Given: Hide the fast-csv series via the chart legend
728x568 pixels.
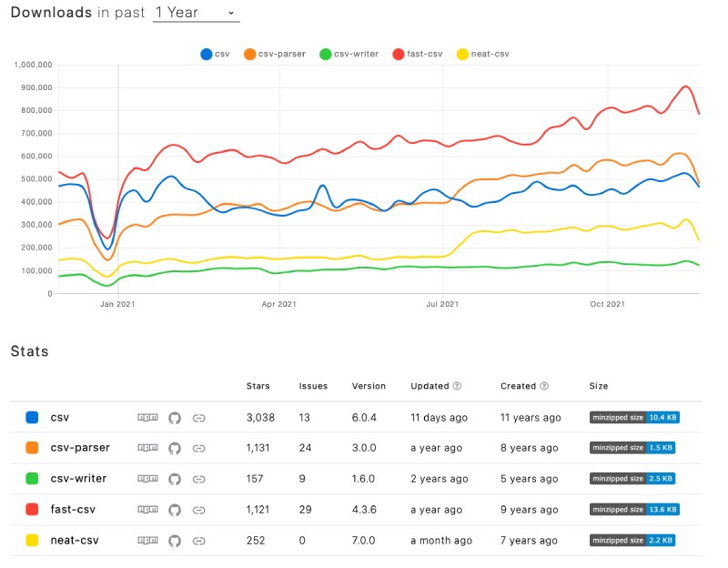Looking at the screenshot, I should 417,54.
